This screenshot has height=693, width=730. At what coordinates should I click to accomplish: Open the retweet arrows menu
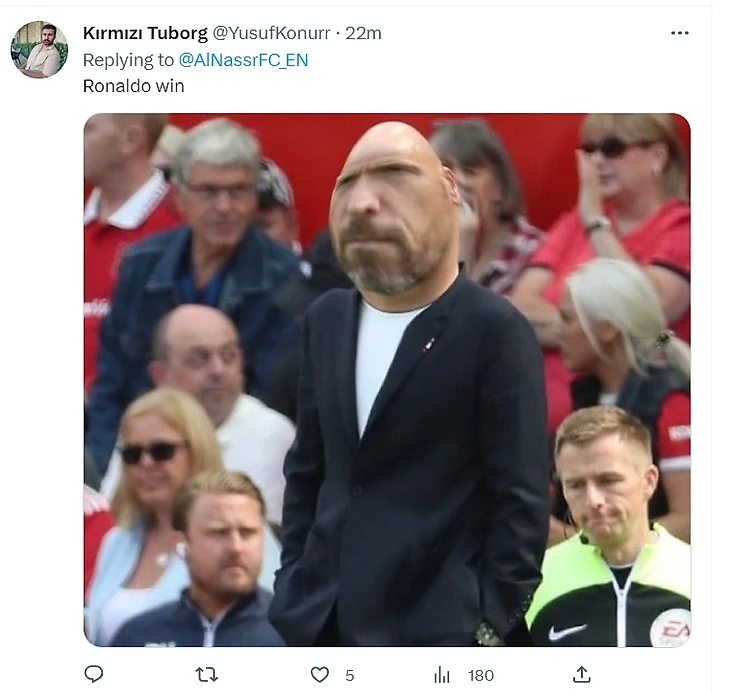[207, 674]
